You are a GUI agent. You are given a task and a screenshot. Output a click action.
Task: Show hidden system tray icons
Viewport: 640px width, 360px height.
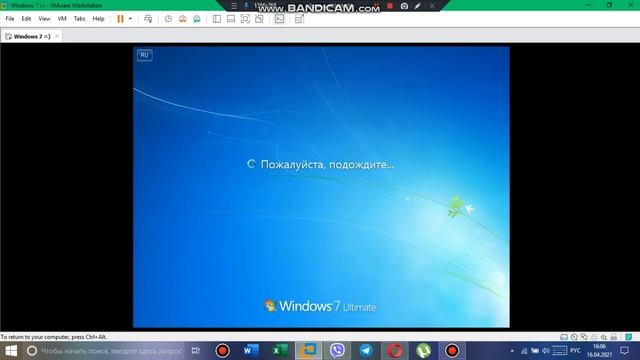pos(512,351)
